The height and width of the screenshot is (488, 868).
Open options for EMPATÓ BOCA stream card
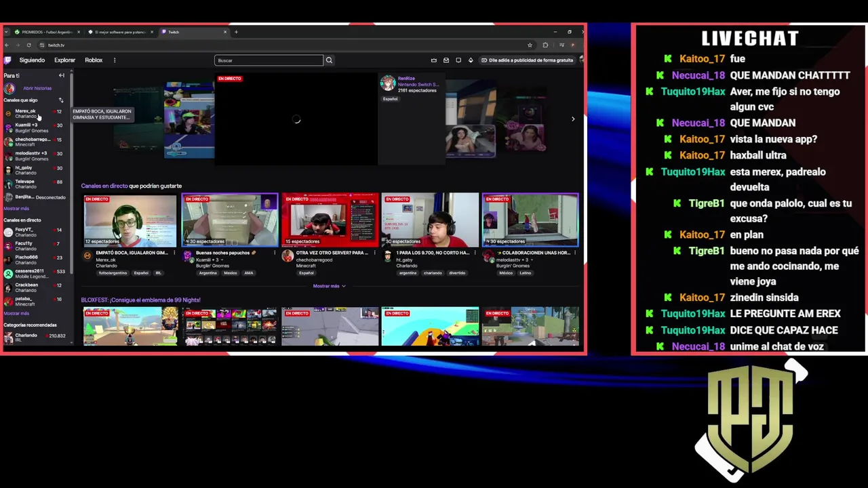tap(174, 253)
